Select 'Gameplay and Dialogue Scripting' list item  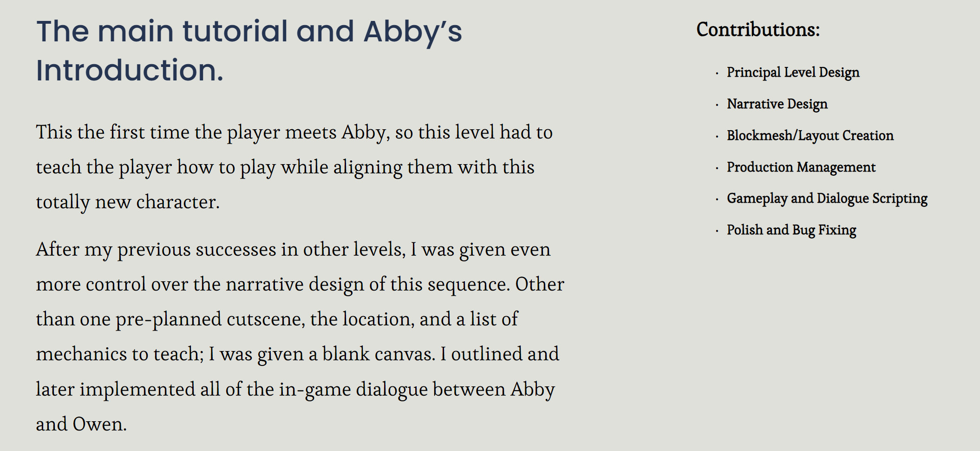(827, 199)
